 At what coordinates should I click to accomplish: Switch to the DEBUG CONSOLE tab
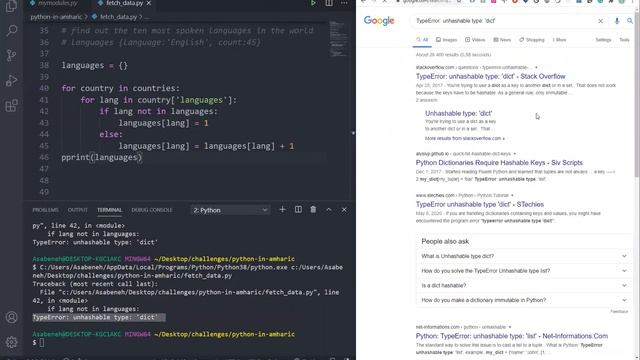(x=152, y=210)
